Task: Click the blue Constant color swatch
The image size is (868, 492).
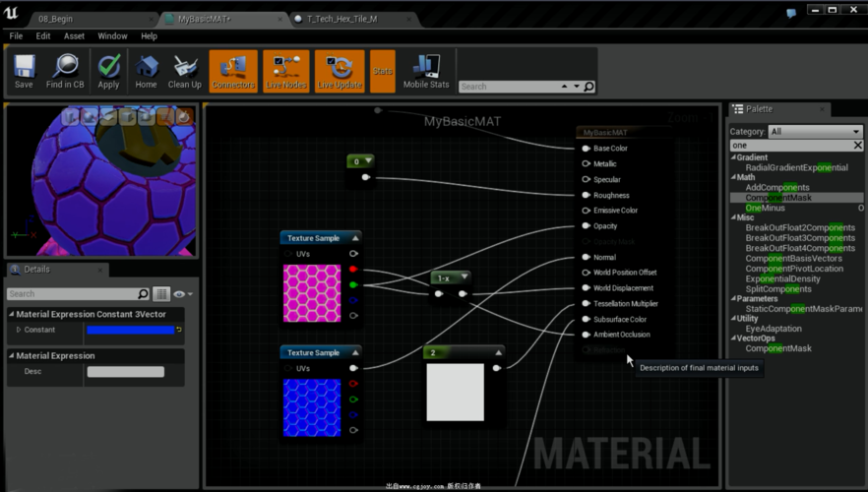Action: point(130,331)
